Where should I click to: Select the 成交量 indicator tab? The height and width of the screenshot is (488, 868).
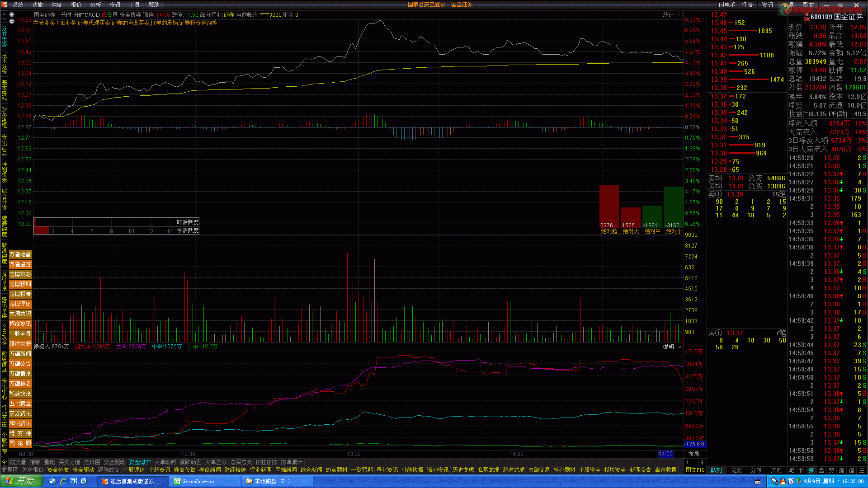click(18, 462)
